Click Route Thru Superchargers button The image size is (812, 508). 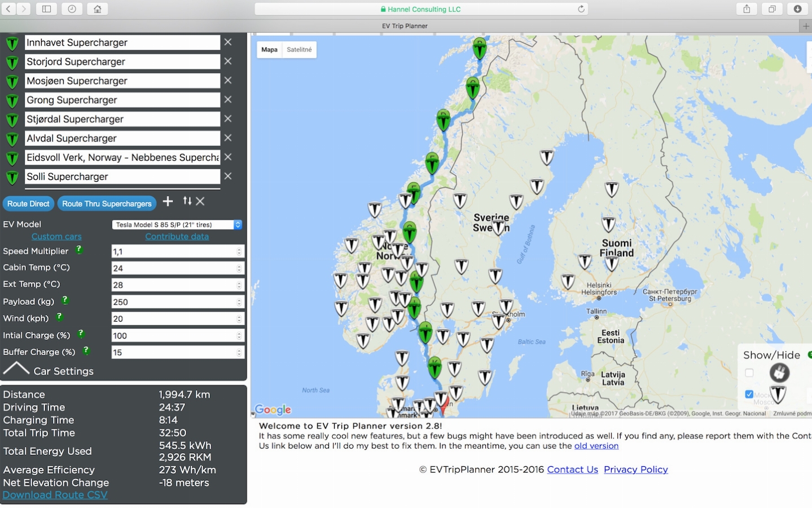pyautogui.click(x=107, y=204)
